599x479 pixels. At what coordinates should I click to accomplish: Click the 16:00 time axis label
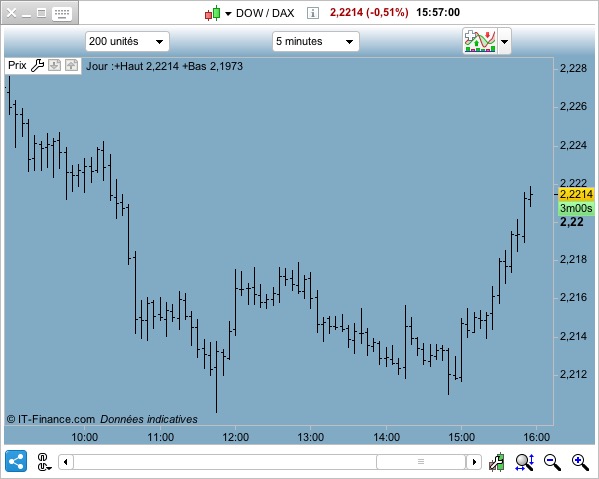coord(536,437)
